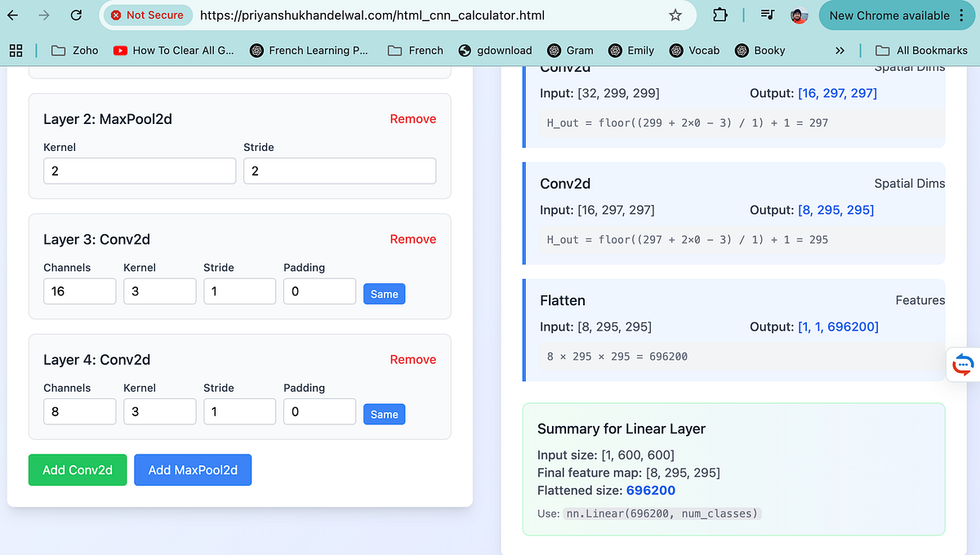This screenshot has height=555, width=980.
Task: Open the Gram ChatGPT bookmark
Action: [571, 50]
